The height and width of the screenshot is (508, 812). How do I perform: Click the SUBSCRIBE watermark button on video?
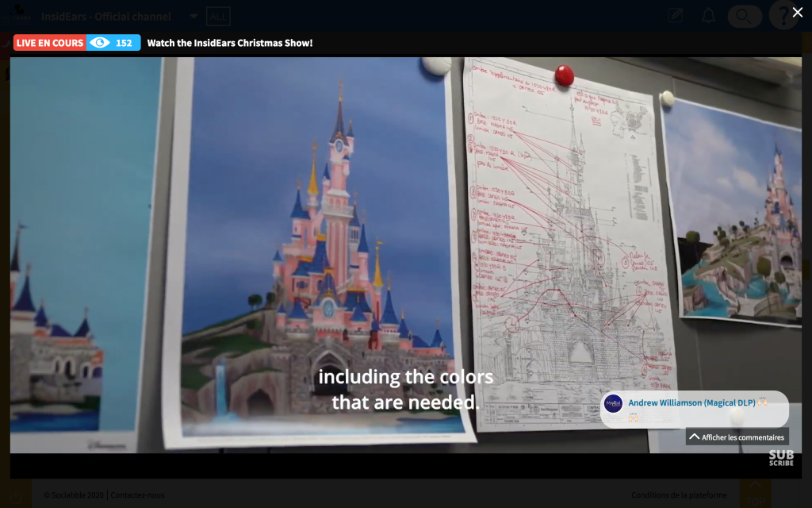[781, 458]
